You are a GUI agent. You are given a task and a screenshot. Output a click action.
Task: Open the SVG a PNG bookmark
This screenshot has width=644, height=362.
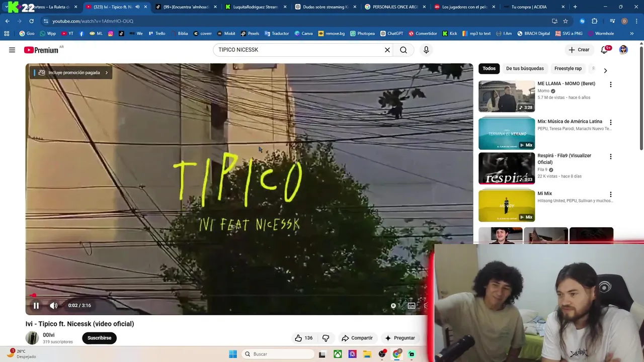[x=569, y=34]
